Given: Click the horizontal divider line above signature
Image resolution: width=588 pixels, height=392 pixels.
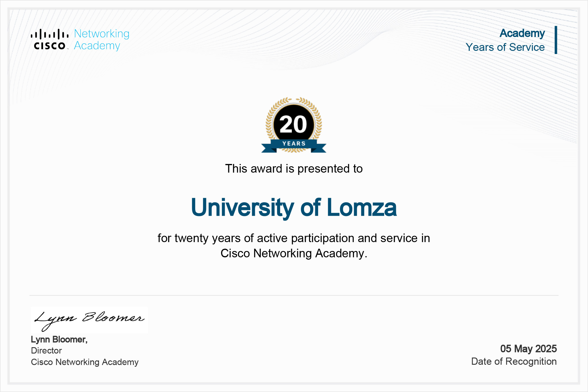Looking at the screenshot, I should click(x=294, y=295).
